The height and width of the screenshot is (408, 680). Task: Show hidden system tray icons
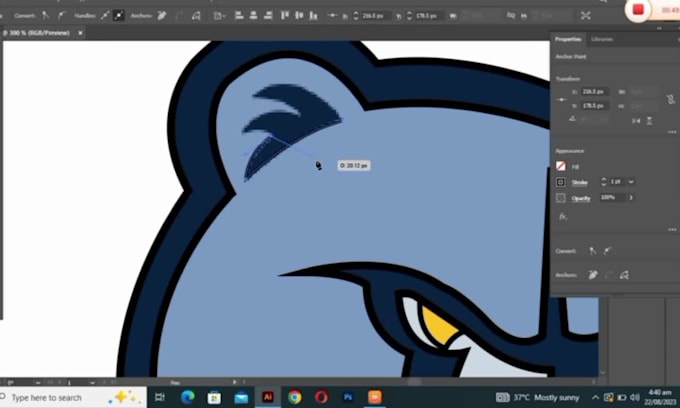(x=595, y=397)
